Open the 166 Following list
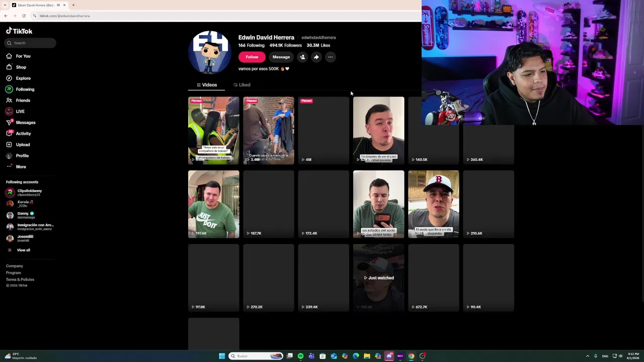The width and height of the screenshot is (644, 362). tap(252, 45)
